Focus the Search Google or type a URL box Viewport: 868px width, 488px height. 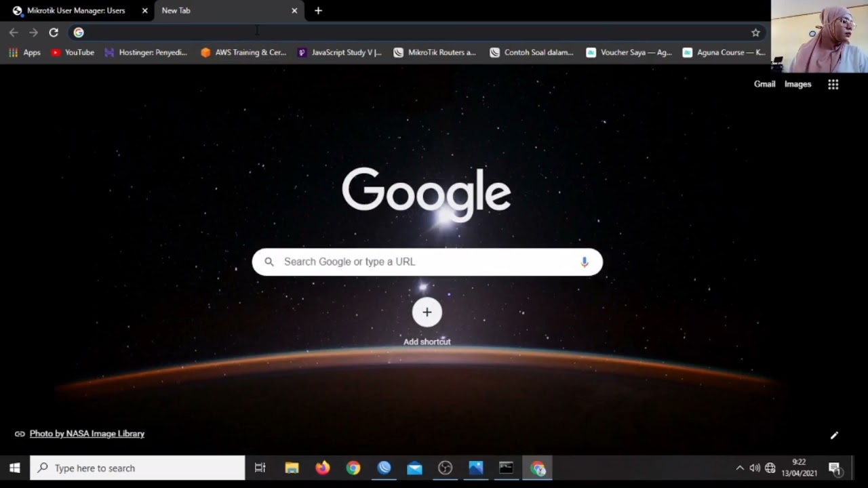click(x=427, y=262)
